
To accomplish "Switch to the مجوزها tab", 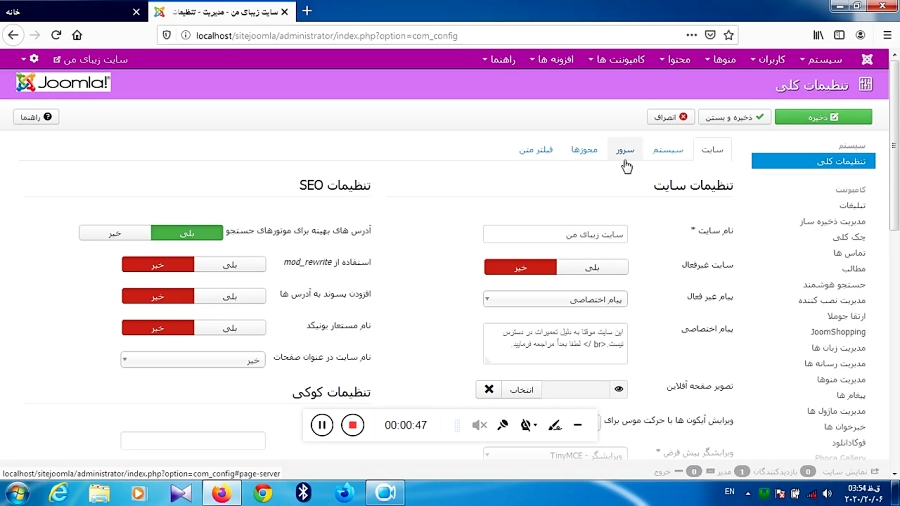I will click(584, 149).
